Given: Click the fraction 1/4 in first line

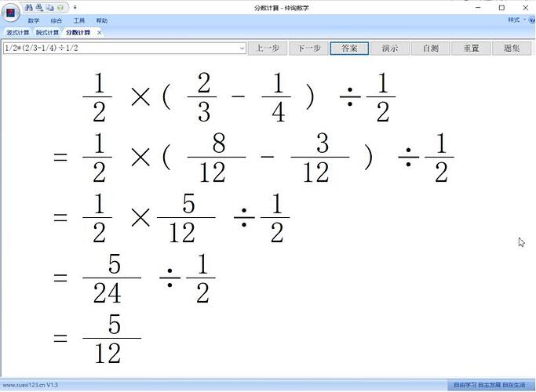Looking at the screenshot, I should [276, 97].
